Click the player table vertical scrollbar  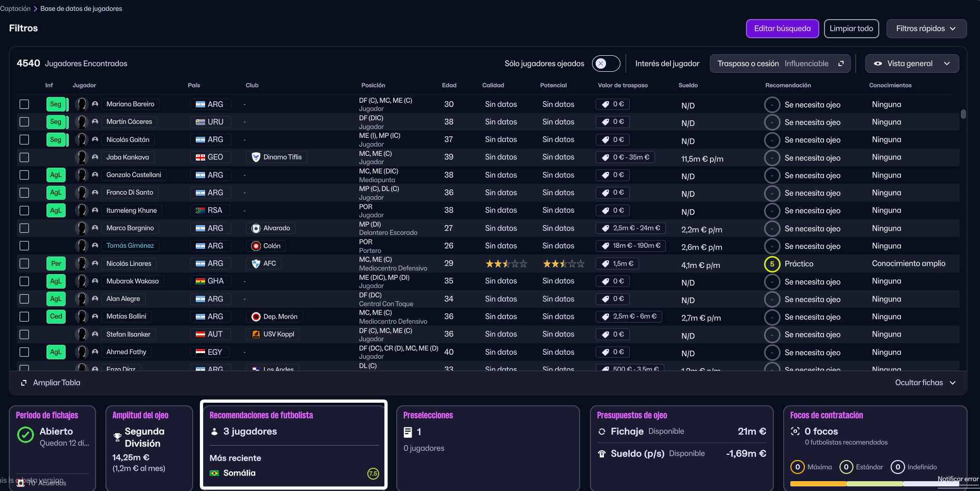(963, 114)
